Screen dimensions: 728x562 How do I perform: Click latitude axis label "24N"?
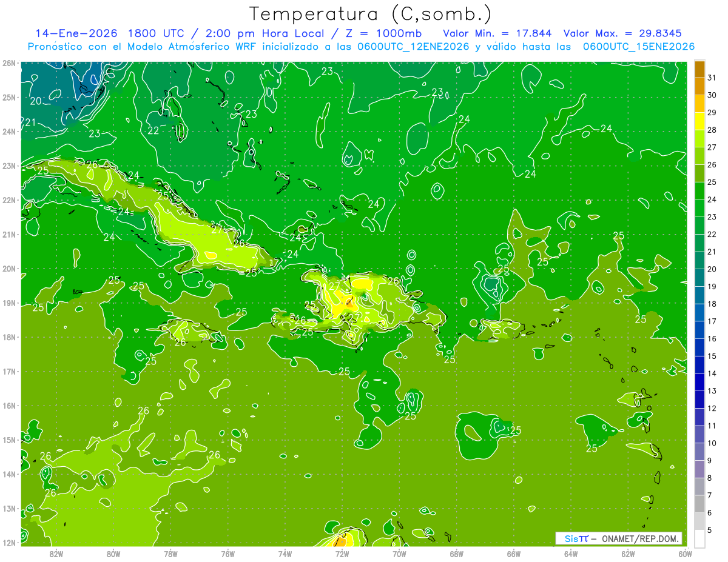coord(8,132)
